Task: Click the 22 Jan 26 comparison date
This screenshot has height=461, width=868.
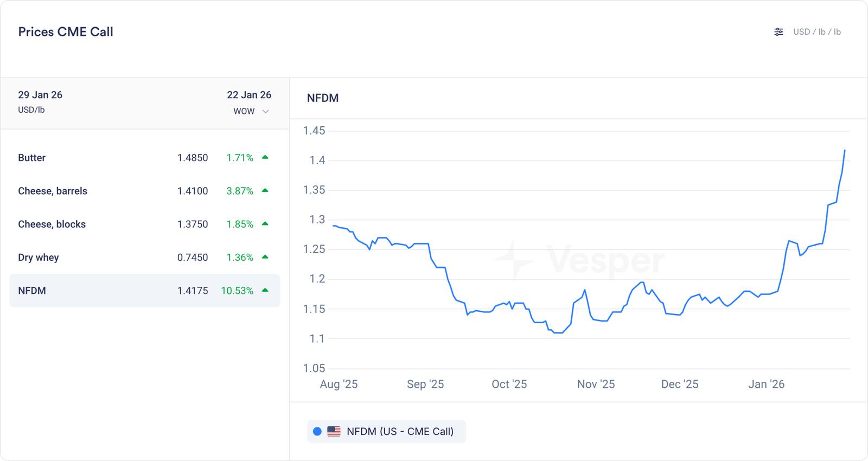Action: pos(249,95)
